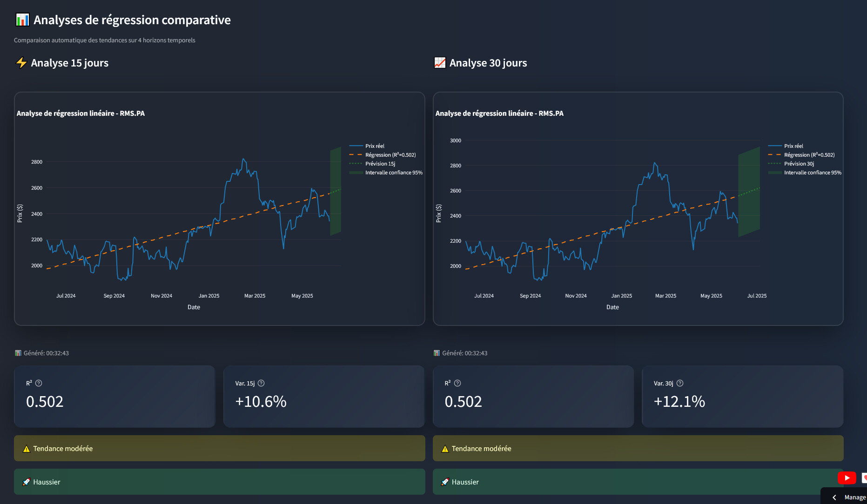Open the Manage app button
Image resolution: width=867 pixels, height=504 pixels.
tap(854, 497)
